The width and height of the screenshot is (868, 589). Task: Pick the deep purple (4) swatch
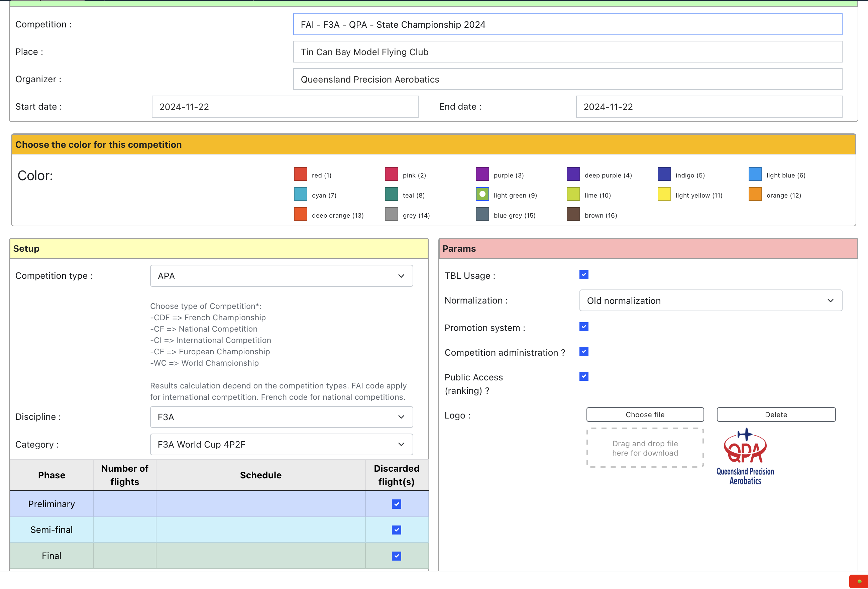coord(573,174)
